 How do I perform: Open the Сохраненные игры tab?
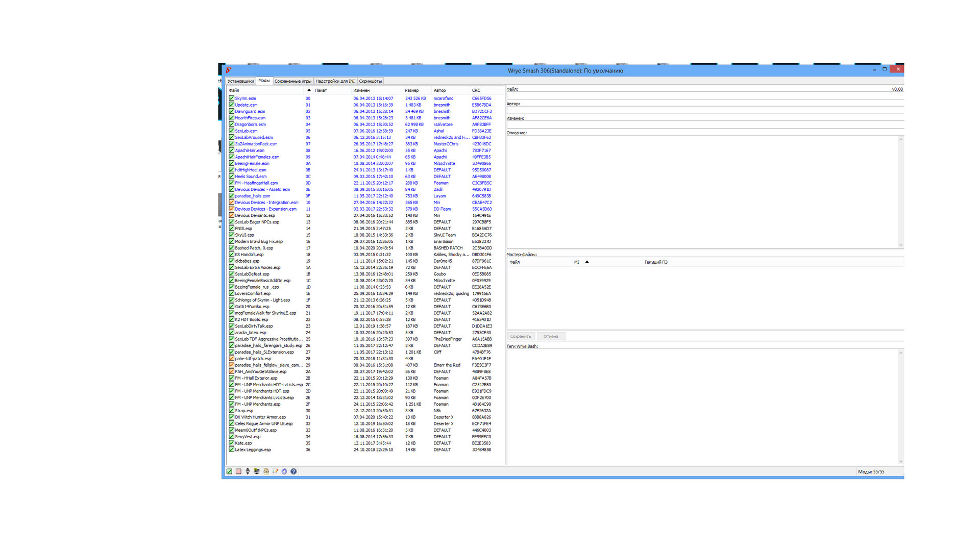click(292, 81)
